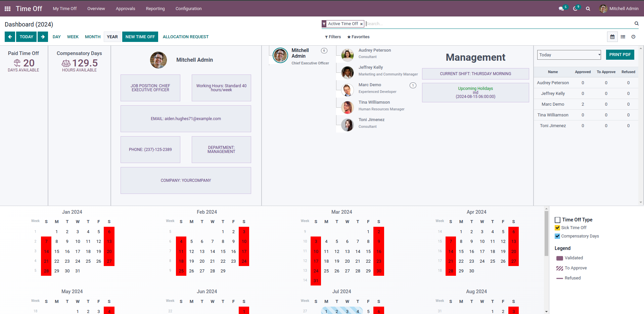The width and height of the screenshot is (644, 314).
Task: Select the YEAR view
Action: 112,37
